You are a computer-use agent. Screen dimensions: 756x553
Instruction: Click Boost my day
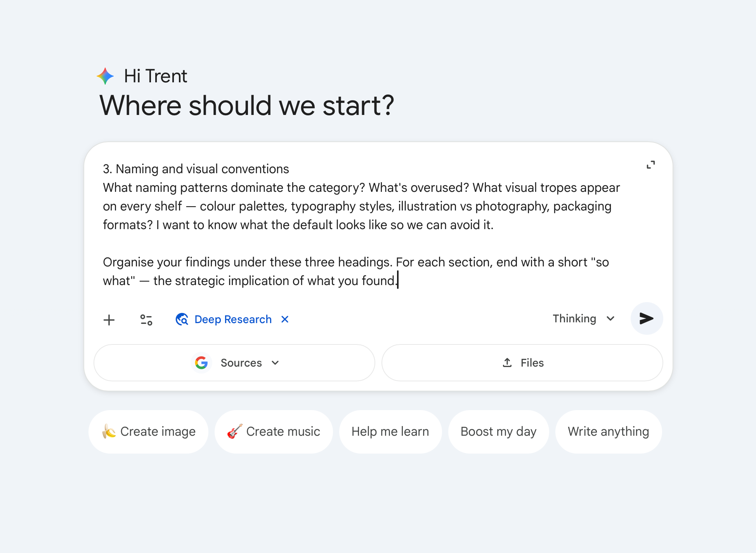pyautogui.click(x=498, y=431)
